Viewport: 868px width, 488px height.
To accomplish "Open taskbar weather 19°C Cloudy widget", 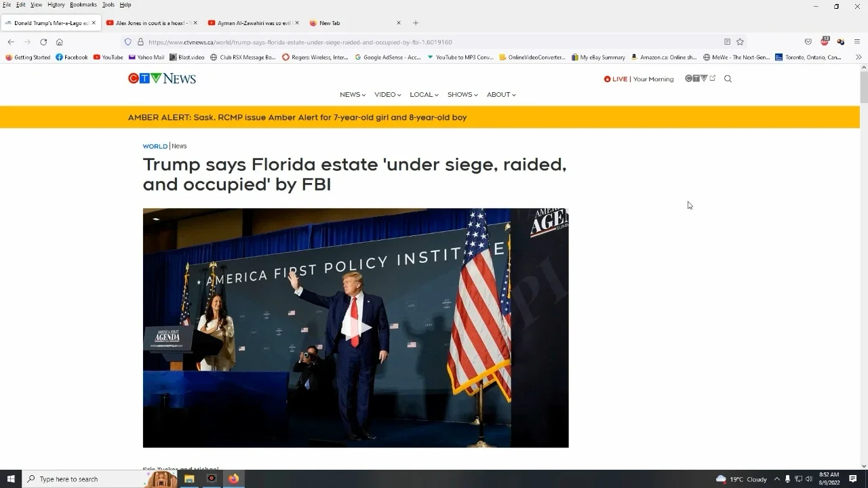I will tap(741, 479).
